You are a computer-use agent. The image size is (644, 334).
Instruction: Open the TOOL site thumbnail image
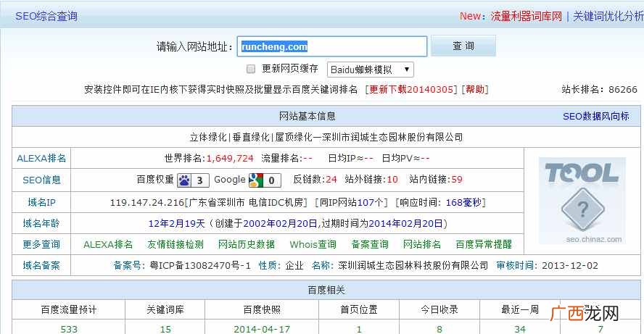[582, 201]
